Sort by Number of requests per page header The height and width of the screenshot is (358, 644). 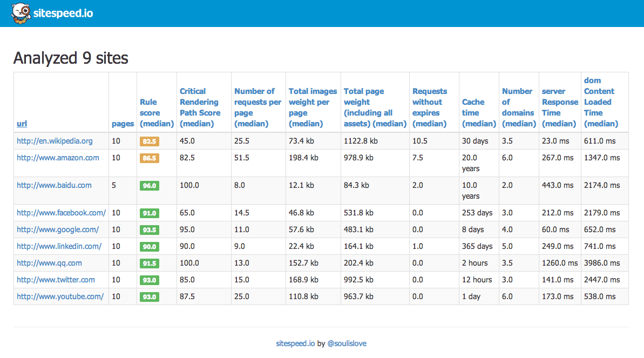point(258,107)
